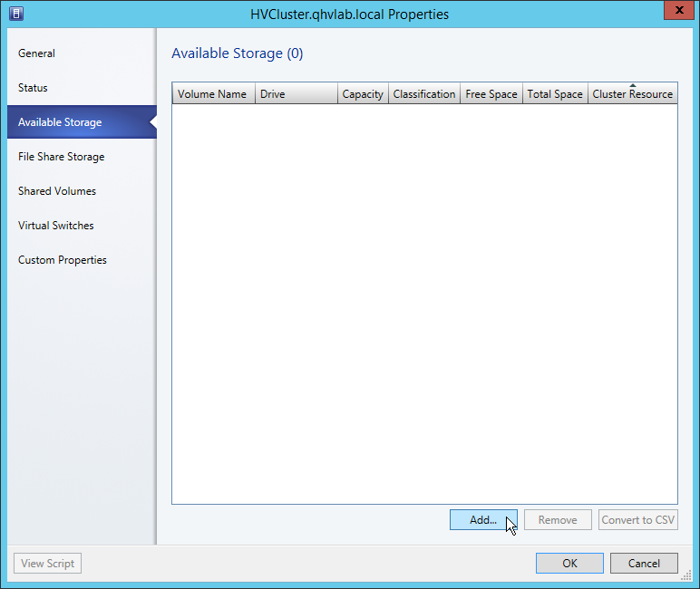Close the HVCluster Properties dialog
700x589 pixels.
676,12
